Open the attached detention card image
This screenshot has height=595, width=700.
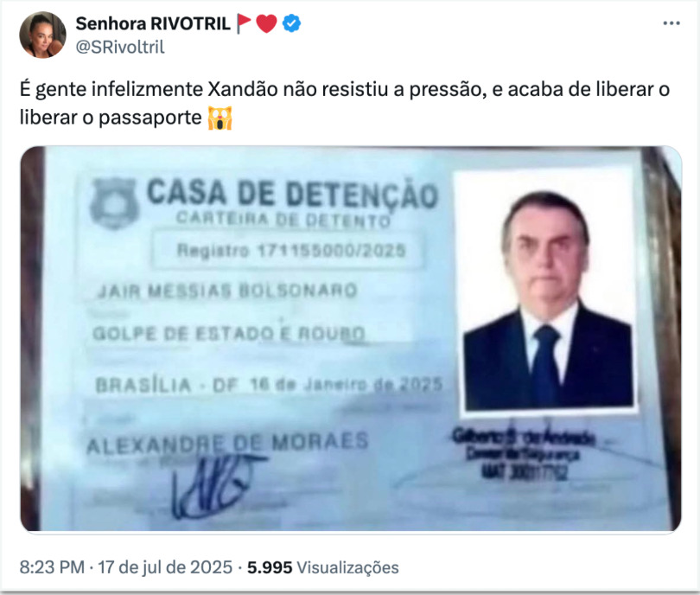click(351, 339)
